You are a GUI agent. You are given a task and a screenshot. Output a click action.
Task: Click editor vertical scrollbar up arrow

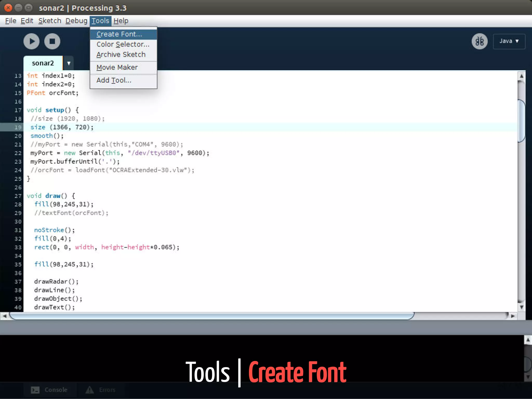(x=521, y=76)
